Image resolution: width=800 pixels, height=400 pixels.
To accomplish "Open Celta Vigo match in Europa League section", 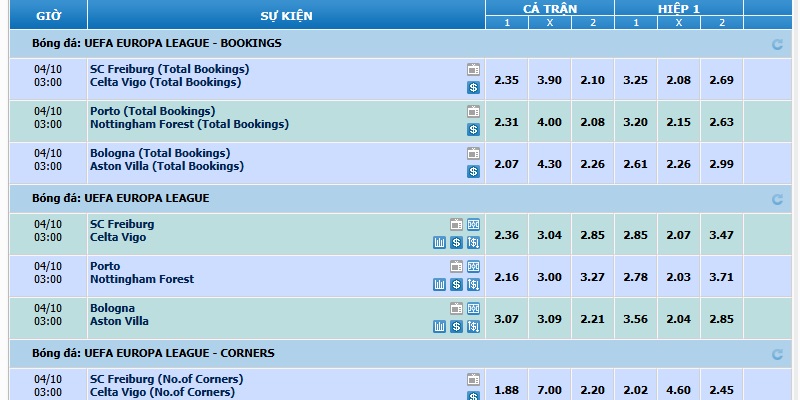I will coord(118,237).
